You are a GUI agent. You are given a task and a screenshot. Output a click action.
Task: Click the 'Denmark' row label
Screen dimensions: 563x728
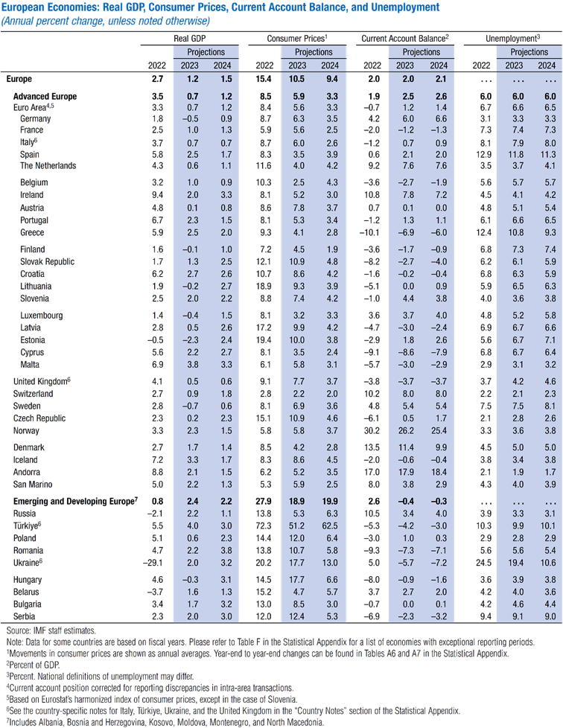point(29,447)
